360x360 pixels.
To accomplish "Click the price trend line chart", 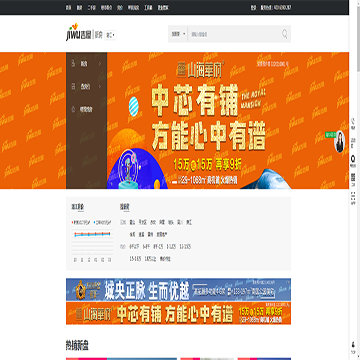I will (x=92, y=246).
